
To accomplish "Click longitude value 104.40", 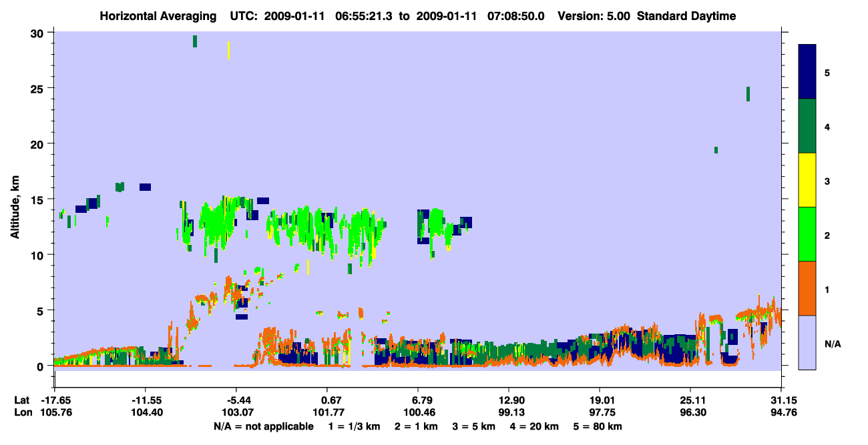I will pyautogui.click(x=146, y=412).
